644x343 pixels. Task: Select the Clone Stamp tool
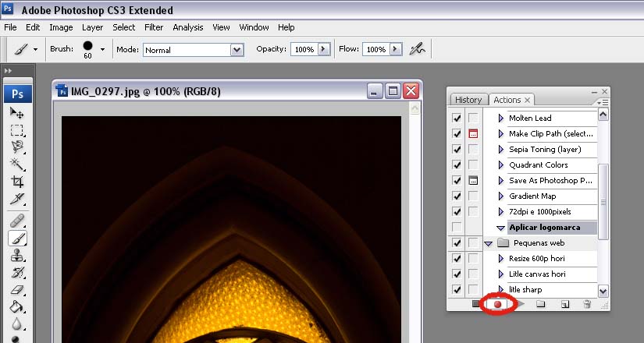(17, 256)
